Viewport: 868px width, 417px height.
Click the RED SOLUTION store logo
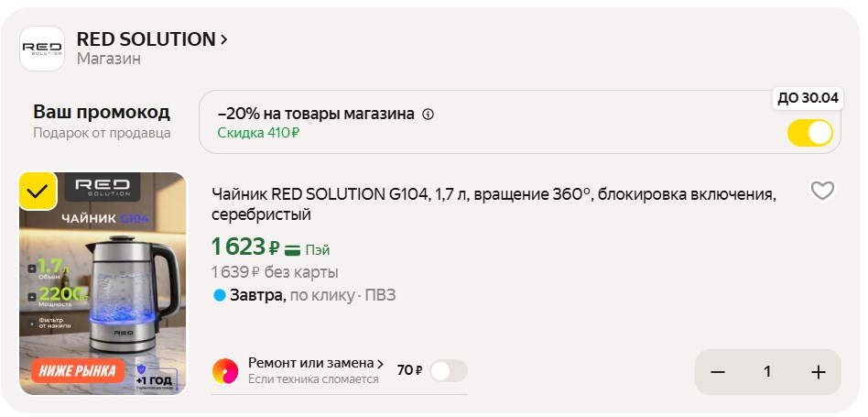42,49
